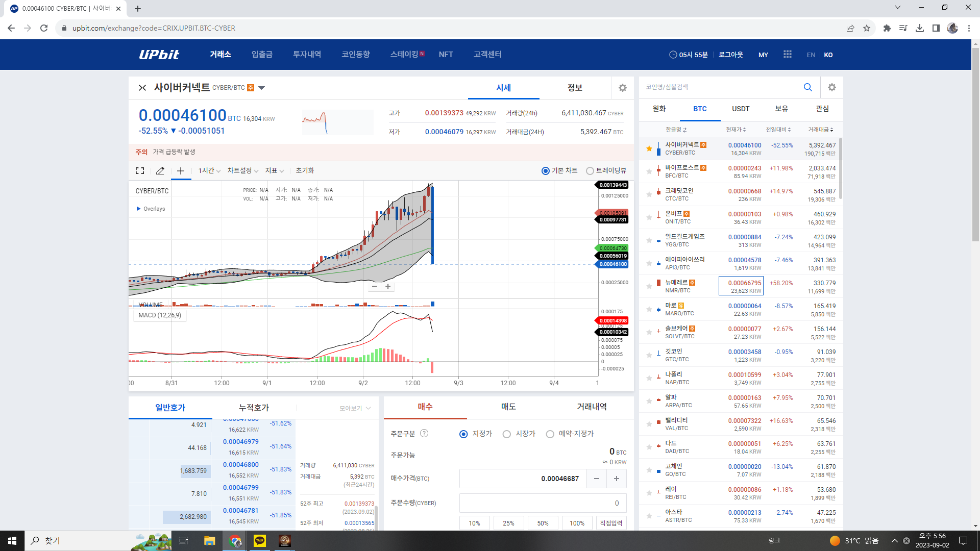Click the plus icon to add chart element

(180, 171)
